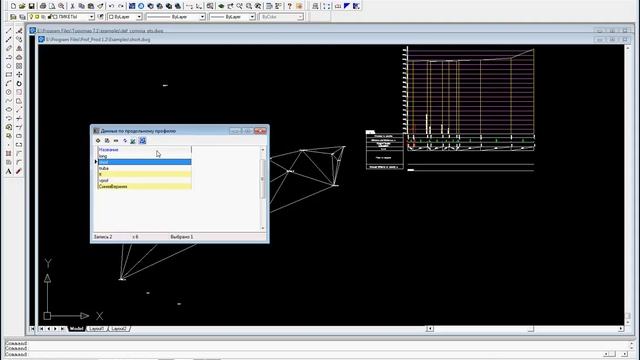The image size is (640, 360).
Task: Select the Rotate modify tool
Action: 19,83
